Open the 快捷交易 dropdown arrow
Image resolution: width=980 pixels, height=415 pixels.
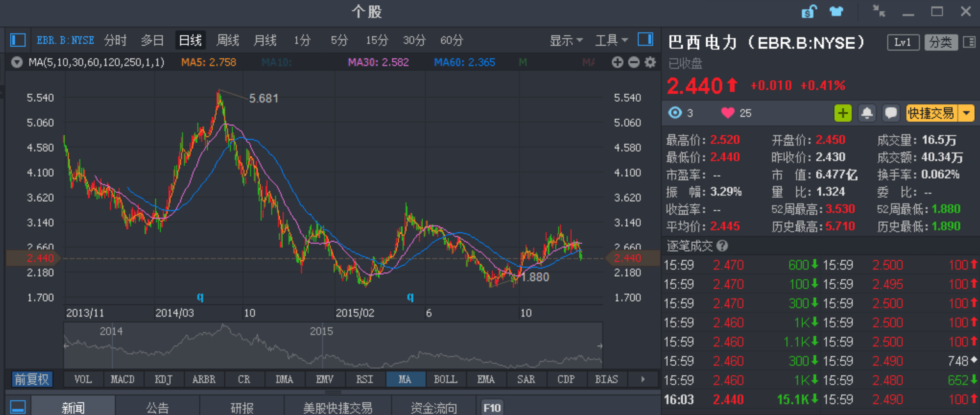pyautogui.click(x=967, y=113)
